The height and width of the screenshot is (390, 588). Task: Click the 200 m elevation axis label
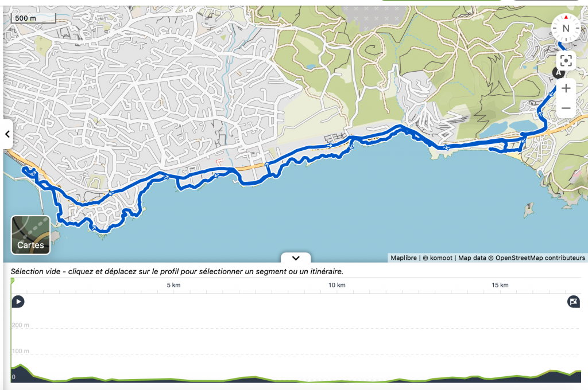pos(21,325)
